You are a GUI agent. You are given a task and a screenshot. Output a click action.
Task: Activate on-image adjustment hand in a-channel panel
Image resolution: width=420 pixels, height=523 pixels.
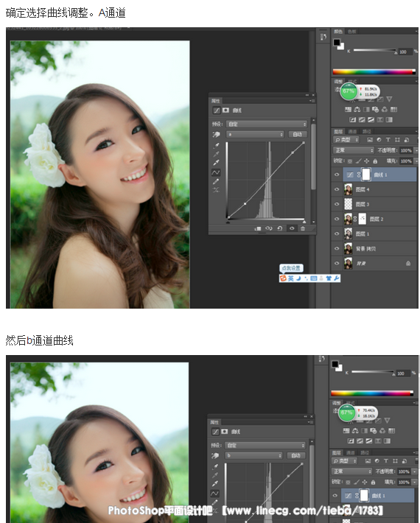(x=216, y=134)
